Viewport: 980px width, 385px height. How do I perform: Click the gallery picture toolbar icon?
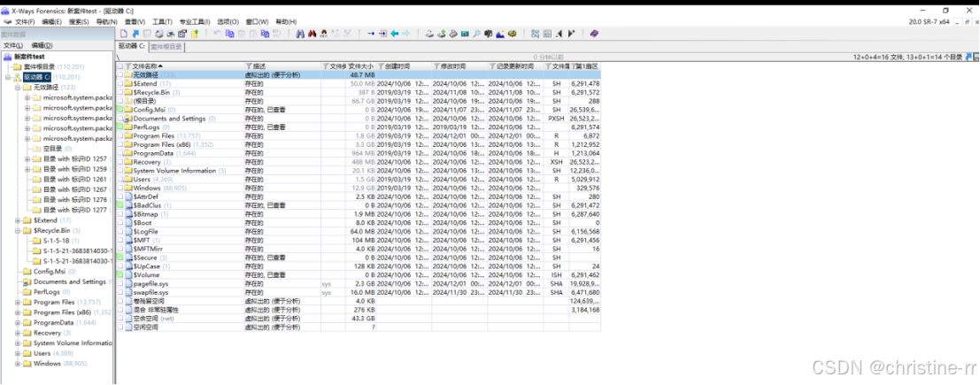[x=499, y=34]
